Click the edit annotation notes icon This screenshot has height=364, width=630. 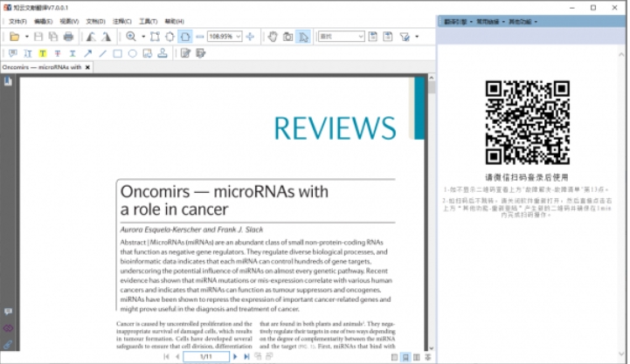[x=185, y=53]
